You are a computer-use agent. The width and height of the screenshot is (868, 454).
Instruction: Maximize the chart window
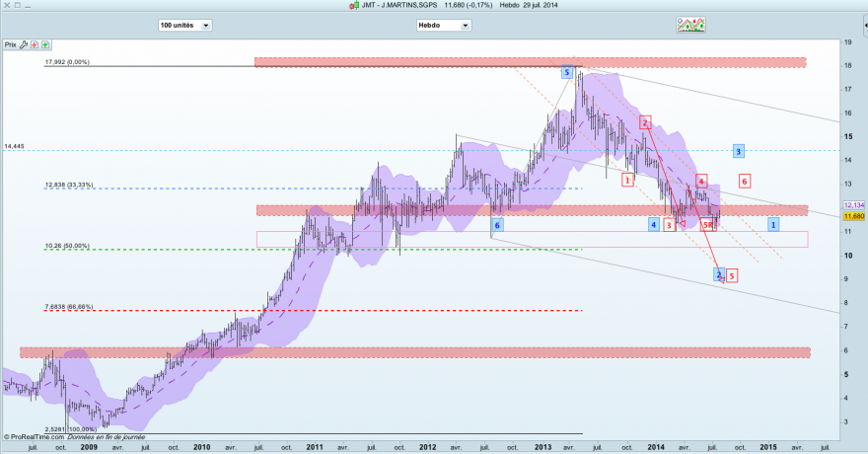[17, 5]
